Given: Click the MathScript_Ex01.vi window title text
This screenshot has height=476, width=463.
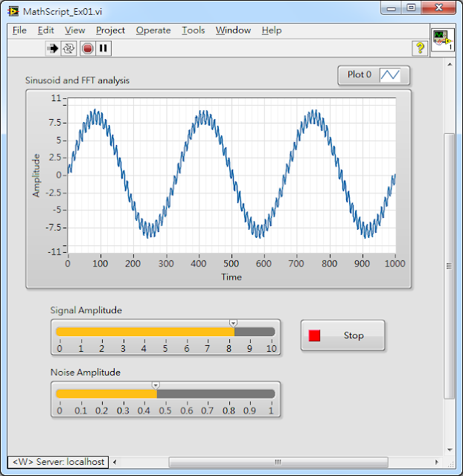Looking at the screenshot, I should 63,12.
